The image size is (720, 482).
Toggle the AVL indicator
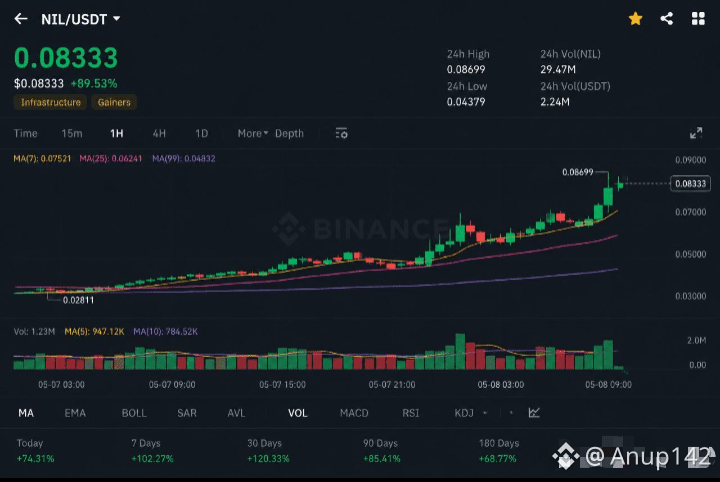(x=236, y=413)
